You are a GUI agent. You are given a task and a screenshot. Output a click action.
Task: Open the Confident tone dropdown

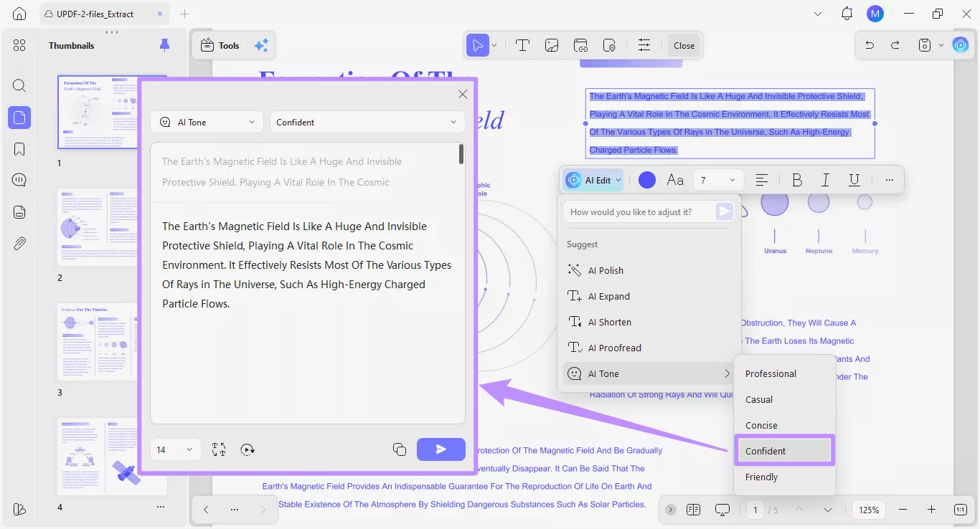(x=367, y=122)
